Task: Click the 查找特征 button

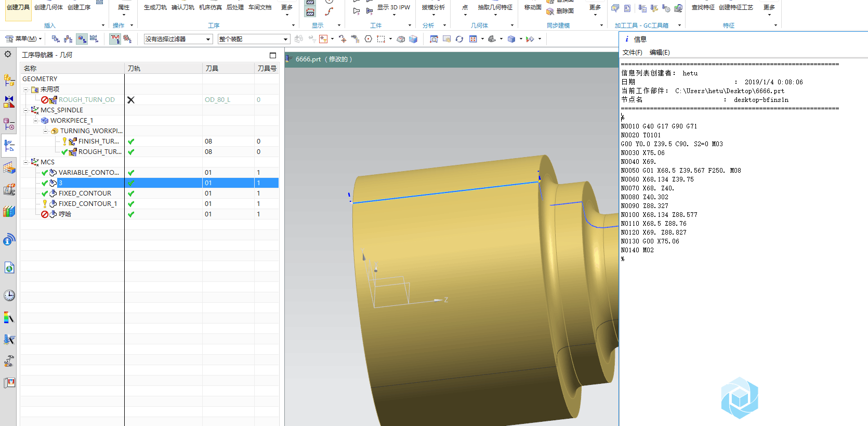Action: (703, 7)
